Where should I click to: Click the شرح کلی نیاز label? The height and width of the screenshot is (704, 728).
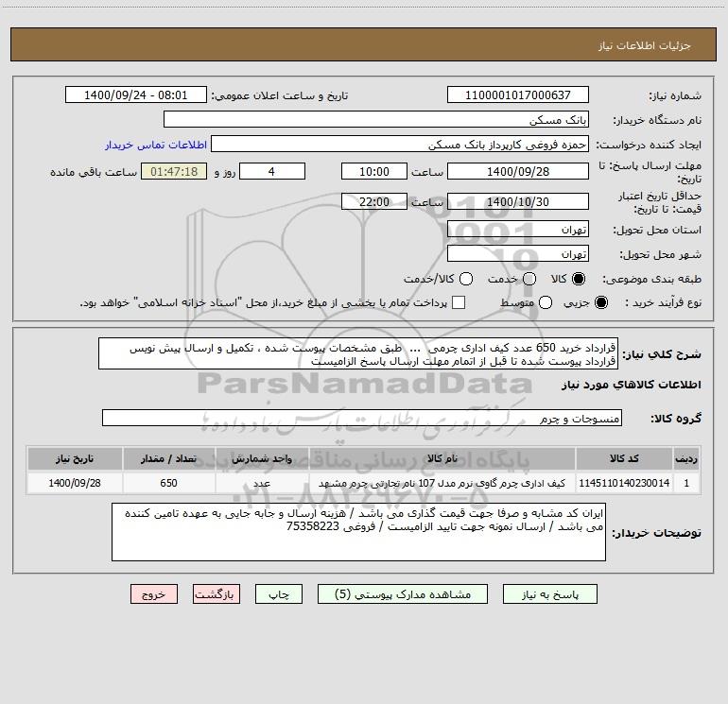click(662, 354)
